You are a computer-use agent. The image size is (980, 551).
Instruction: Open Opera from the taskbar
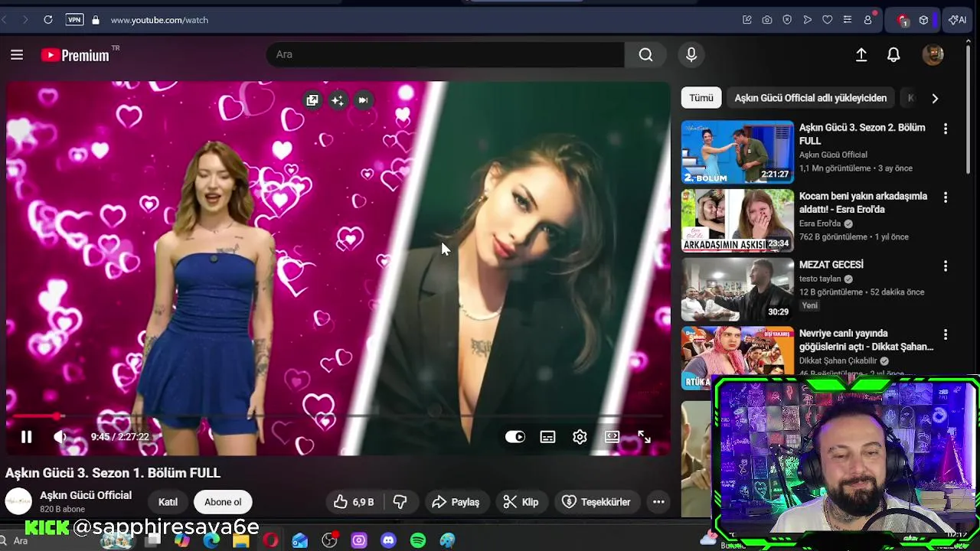pyautogui.click(x=270, y=540)
